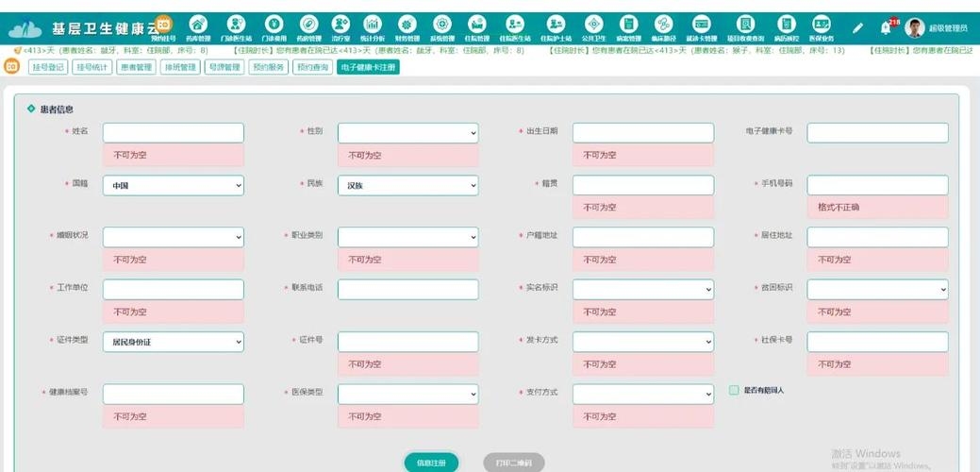Open the 门诊医生站 module icon
980x472 pixels.
point(236,25)
